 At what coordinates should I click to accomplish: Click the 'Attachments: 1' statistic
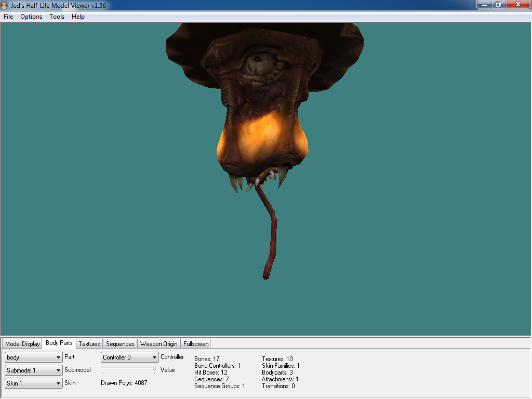280,379
